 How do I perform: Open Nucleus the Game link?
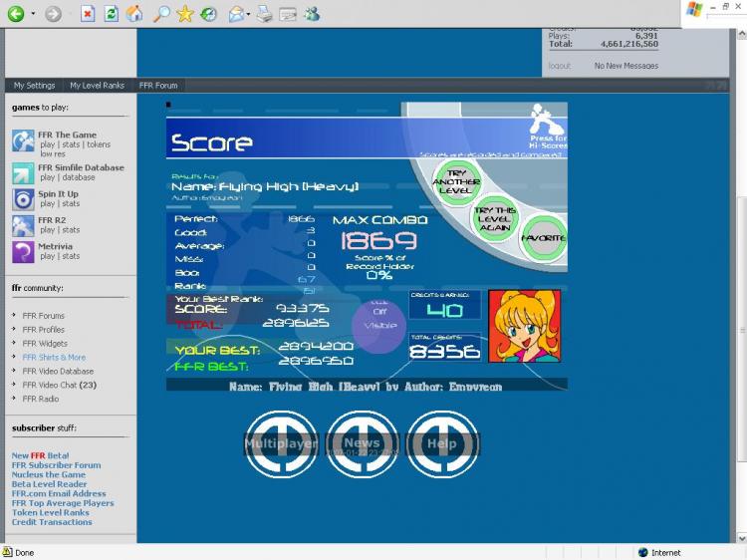pos(49,474)
